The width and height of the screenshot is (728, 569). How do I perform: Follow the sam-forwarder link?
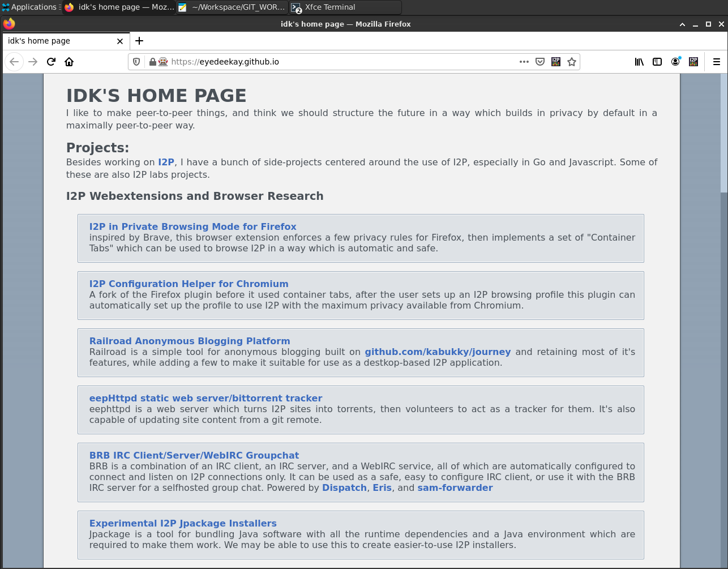point(455,487)
